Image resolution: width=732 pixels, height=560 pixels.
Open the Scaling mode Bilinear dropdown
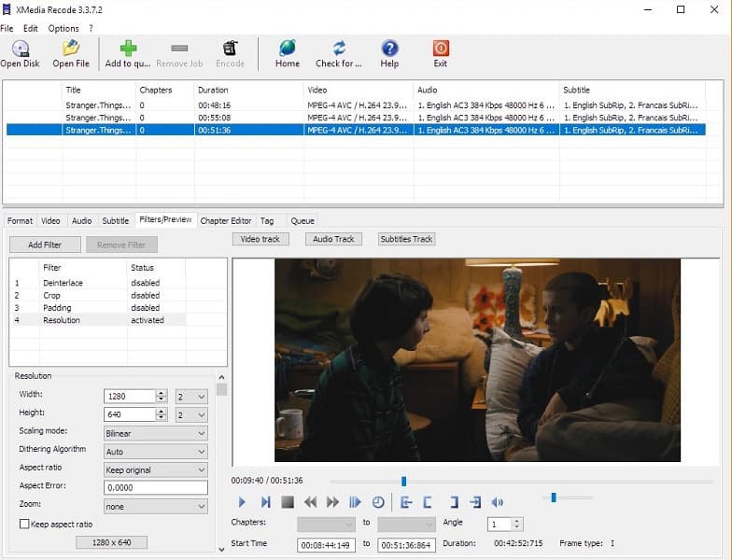click(x=155, y=433)
